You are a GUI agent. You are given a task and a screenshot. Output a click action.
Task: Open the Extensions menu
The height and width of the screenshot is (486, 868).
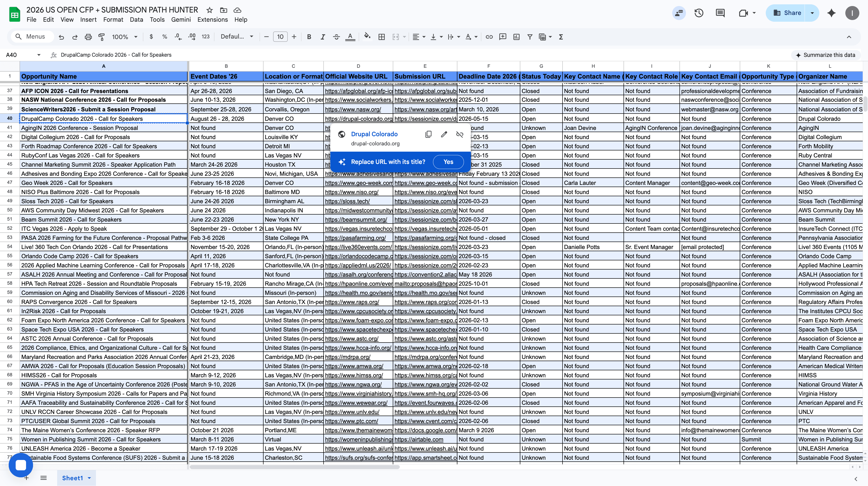coord(213,20)
